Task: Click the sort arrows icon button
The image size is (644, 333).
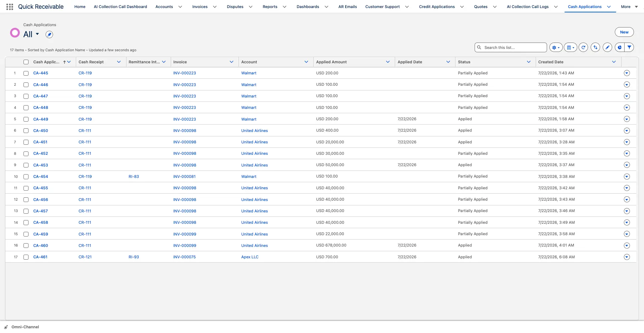Action: click(595, 48)
